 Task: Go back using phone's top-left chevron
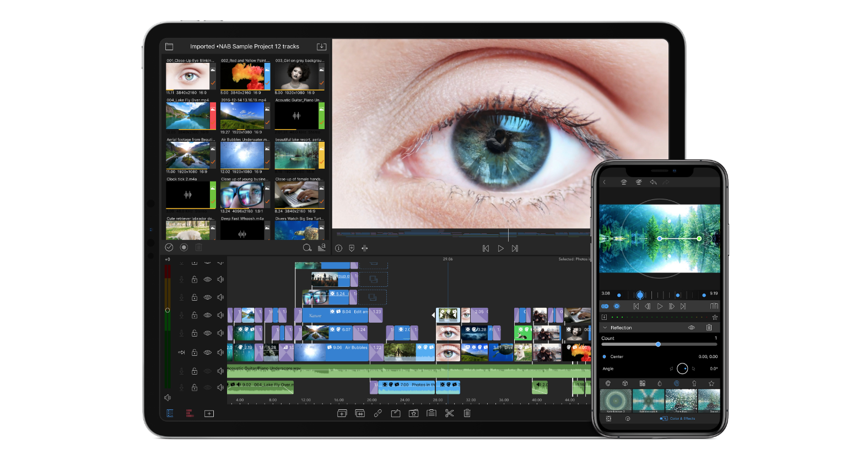click(x=604, y=182)
